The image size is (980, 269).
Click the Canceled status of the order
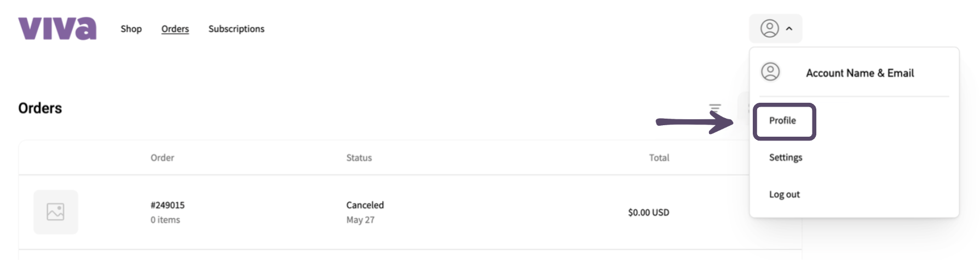365,205
